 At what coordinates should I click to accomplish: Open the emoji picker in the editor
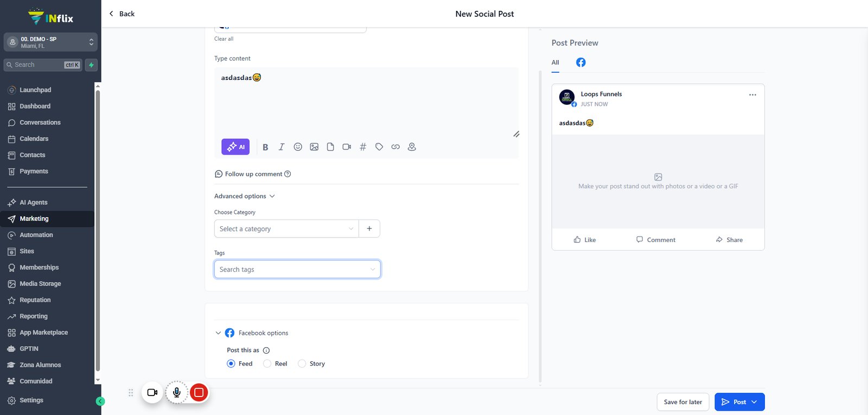point(298,147)
